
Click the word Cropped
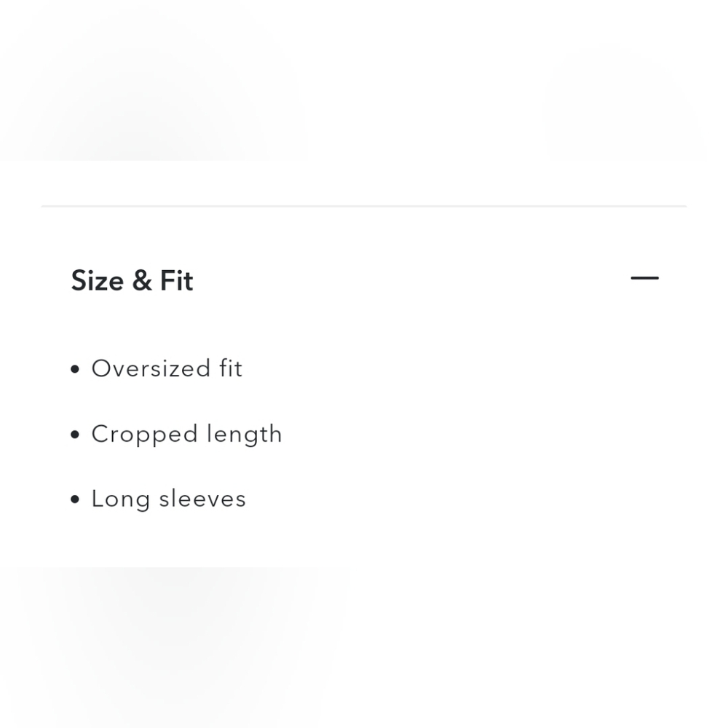[x=144, y=434]
